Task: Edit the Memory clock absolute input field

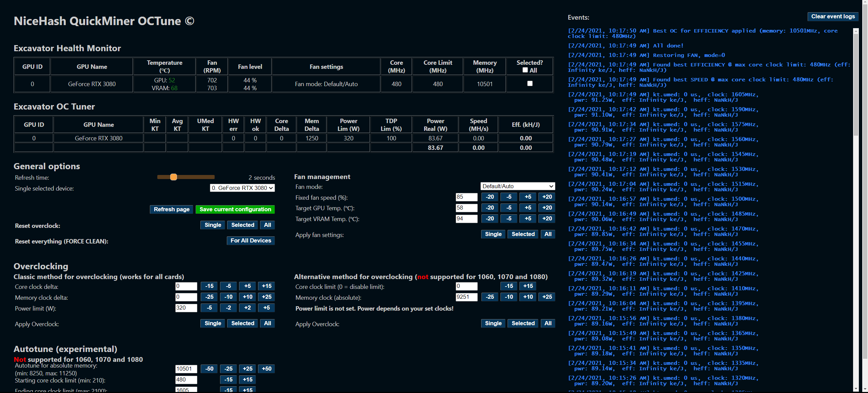Action: click(x=467, y=297)
